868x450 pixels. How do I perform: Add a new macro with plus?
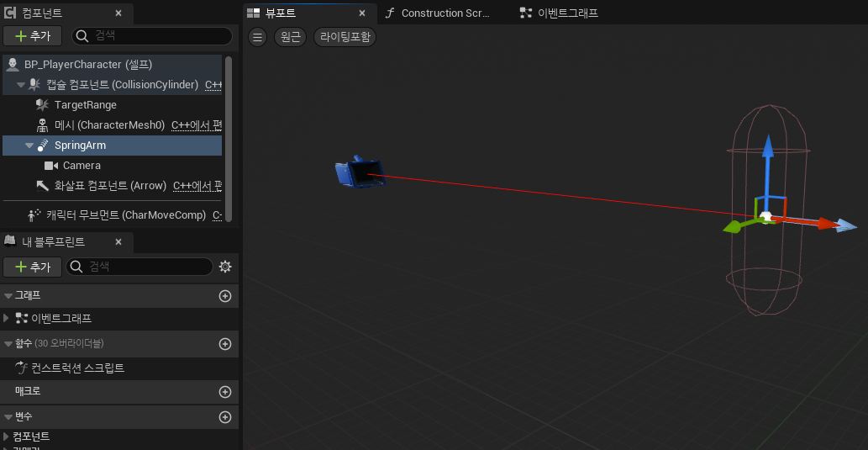(225, 392)
